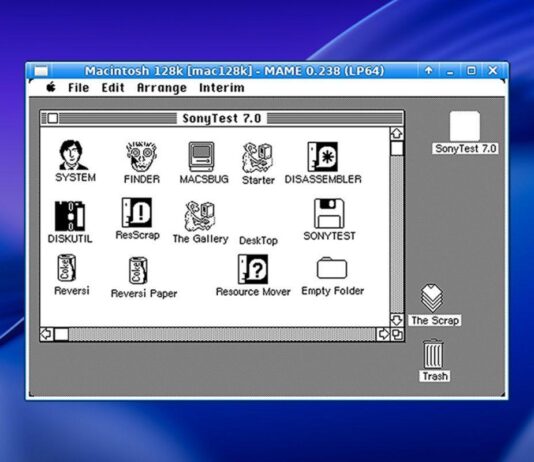Click the horizontal scrollbar thumb
This screenshot has height=462, width=534.
[x=62, y=334]
